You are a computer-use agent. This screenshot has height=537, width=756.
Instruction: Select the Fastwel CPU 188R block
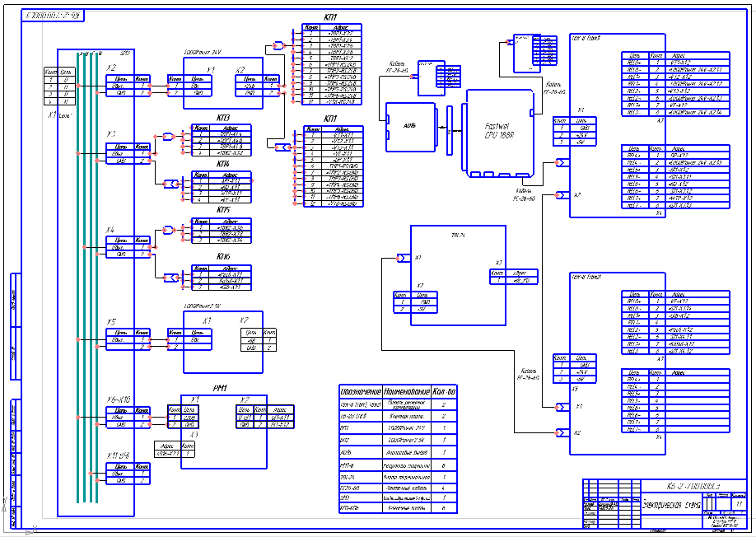tap(500, 133)
